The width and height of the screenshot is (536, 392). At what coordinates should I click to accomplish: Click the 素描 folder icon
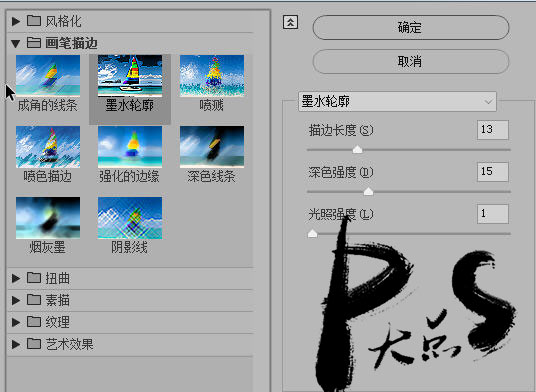coord(34,299)
